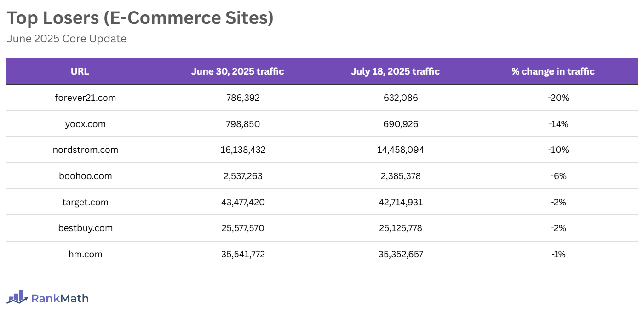This screenshot has width=644, height=313.
Task: Select the July 18, 2025 traffic header
Action: click(395, 71)
